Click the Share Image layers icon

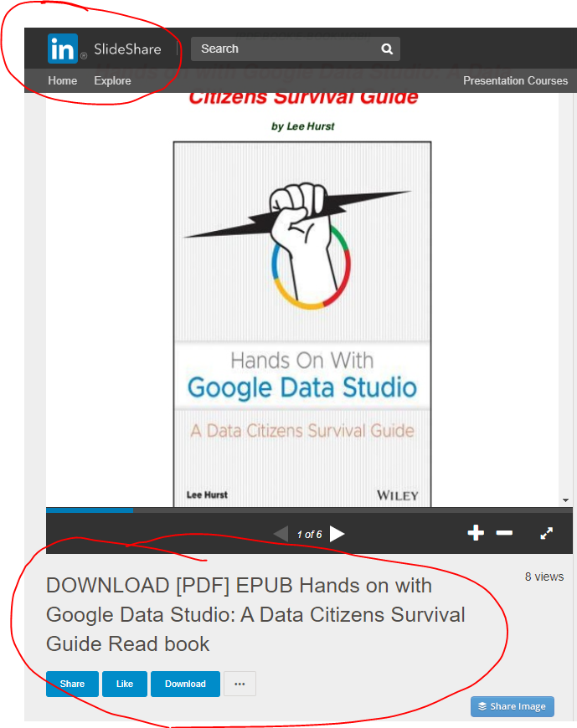(482, 706)
